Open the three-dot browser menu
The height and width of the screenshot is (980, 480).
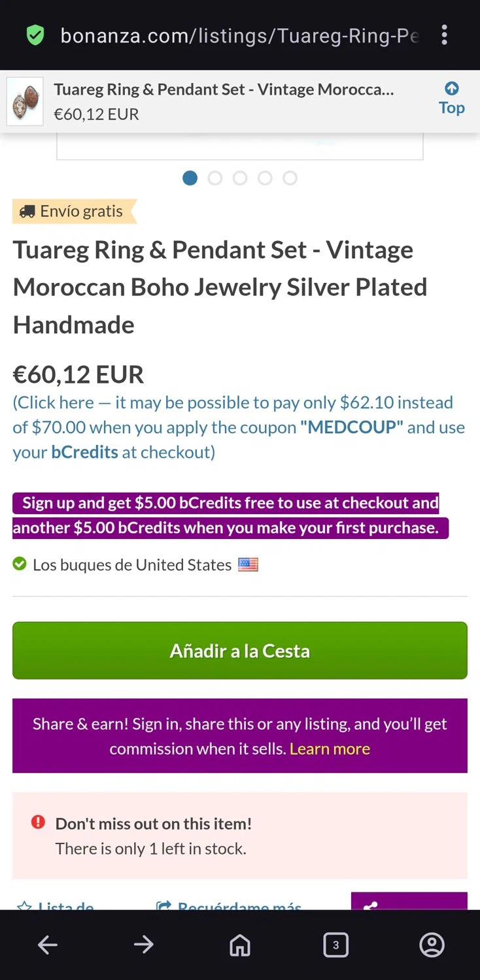coord(445,35)
